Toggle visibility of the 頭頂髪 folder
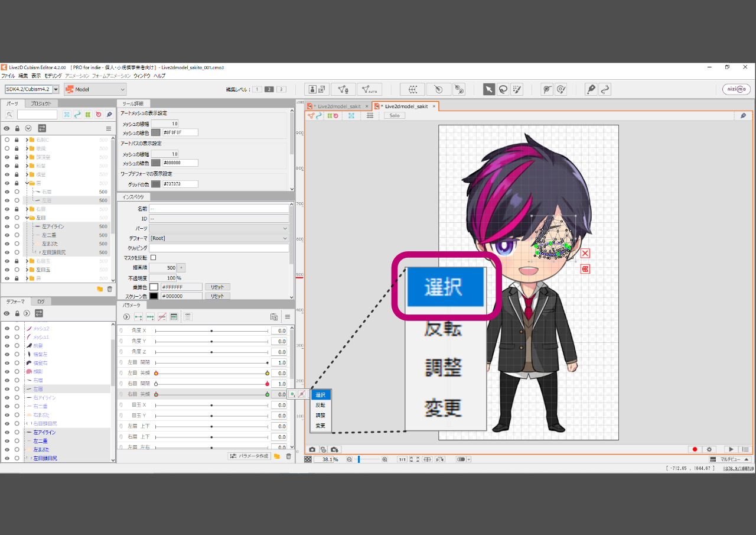 pyautogui.click(x=7, y=157)
